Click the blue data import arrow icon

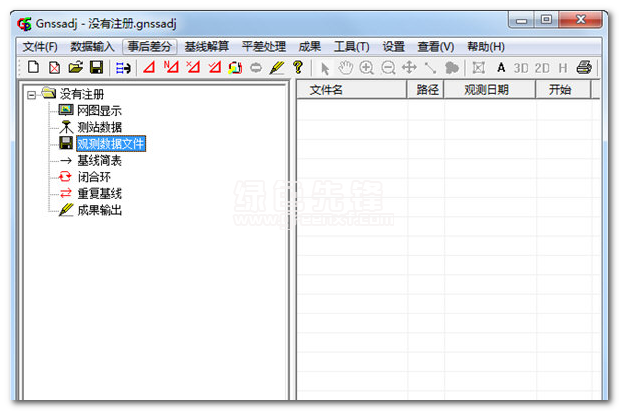(123, 68)
